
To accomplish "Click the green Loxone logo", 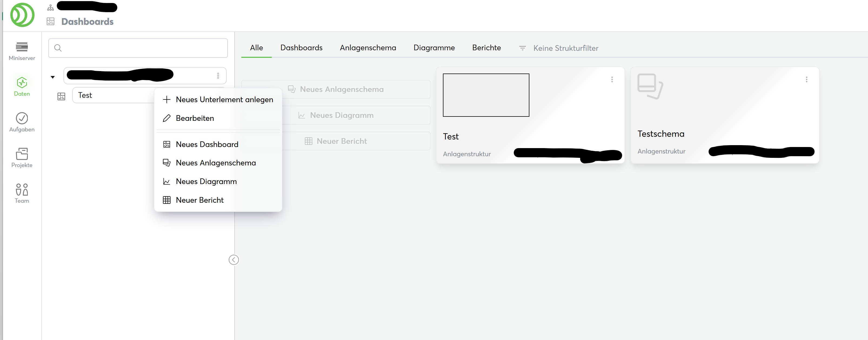I will tap(22, 15).
